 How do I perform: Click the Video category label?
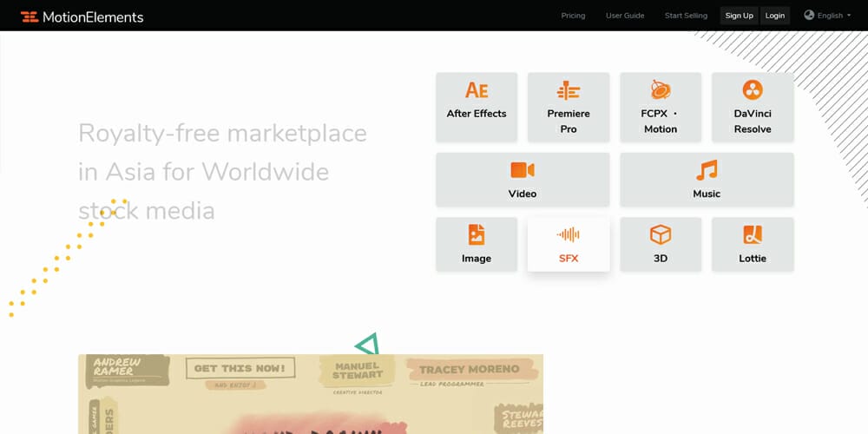click(522, 194)
